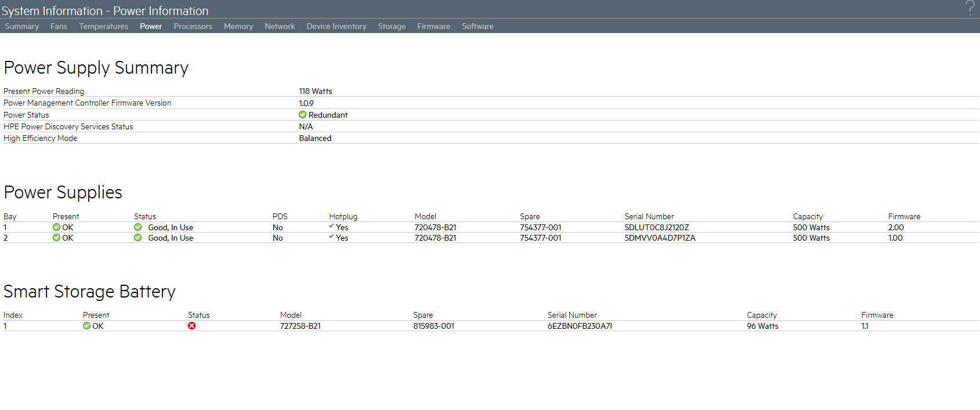Click the Bay column header
The height and width of the screenshot is (410, 980).
click(x=10, y=216)
